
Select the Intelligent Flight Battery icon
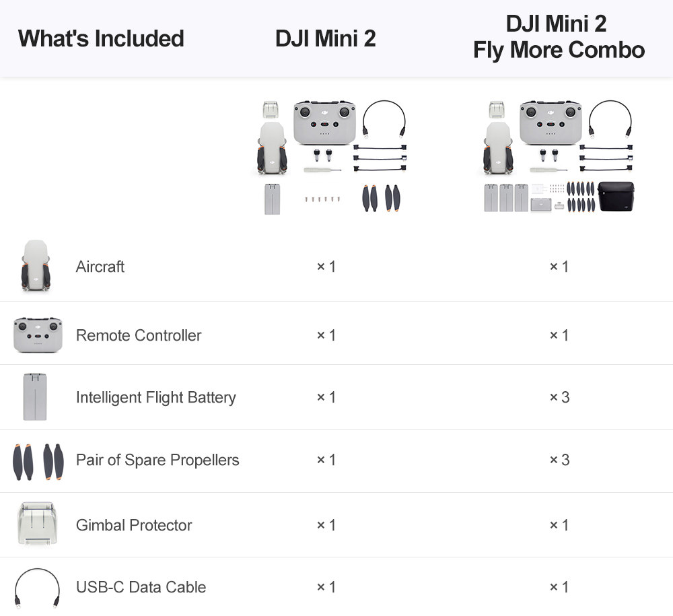point(35,397)
